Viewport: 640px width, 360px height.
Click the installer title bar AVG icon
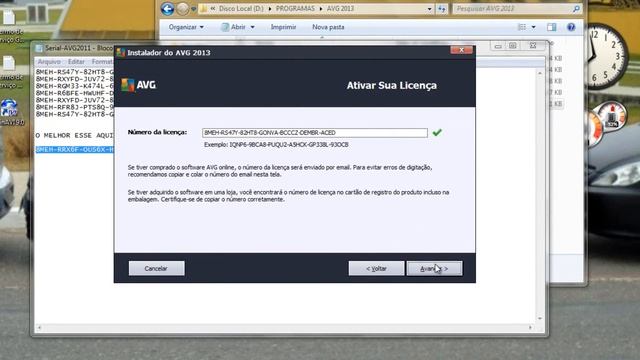120,52
